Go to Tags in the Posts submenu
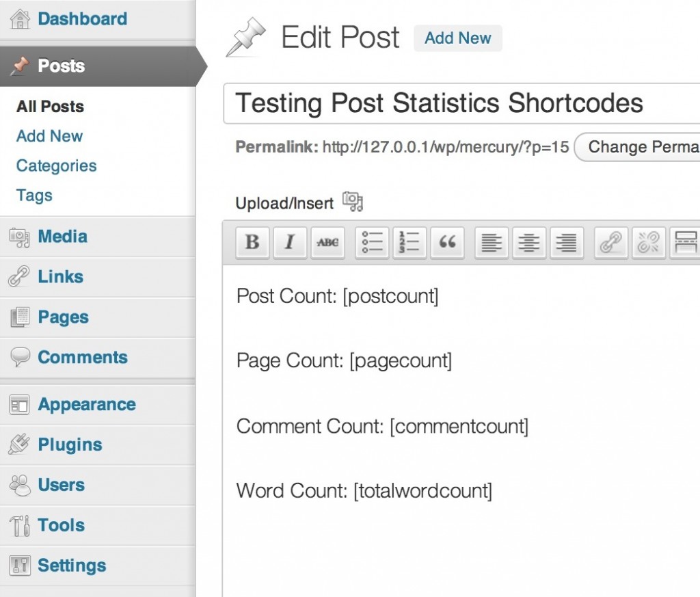700x597 pixels. 34,195
